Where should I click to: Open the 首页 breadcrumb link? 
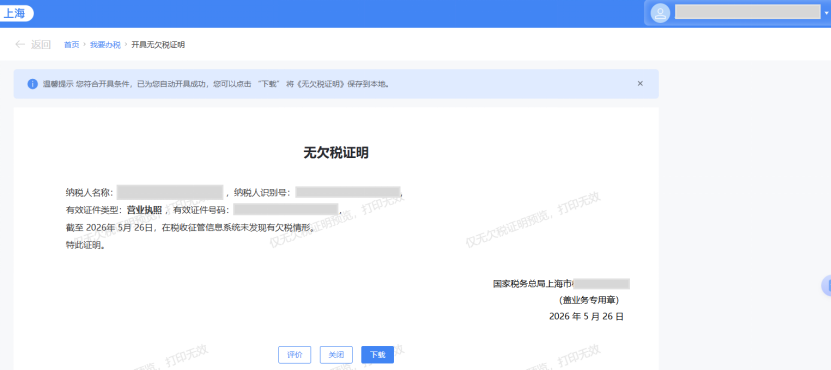coord(72,45)
